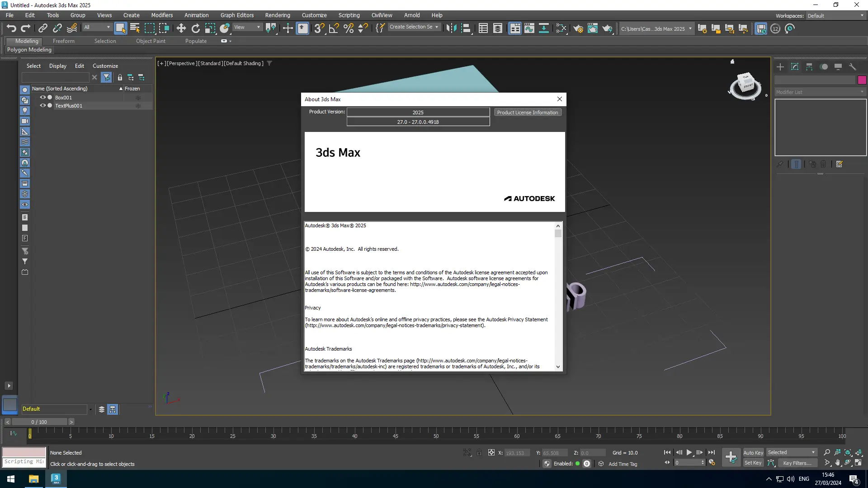This screenshot has height=488, width=868.
Task: Click the Utilities wrench panel icon
Action: click(x=853, y=67)
